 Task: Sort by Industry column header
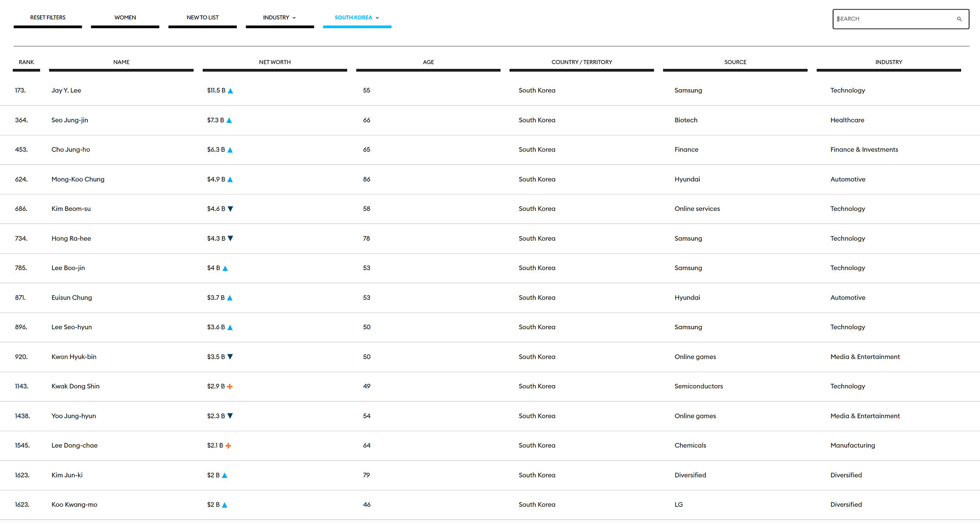click(x=889, y=62)
